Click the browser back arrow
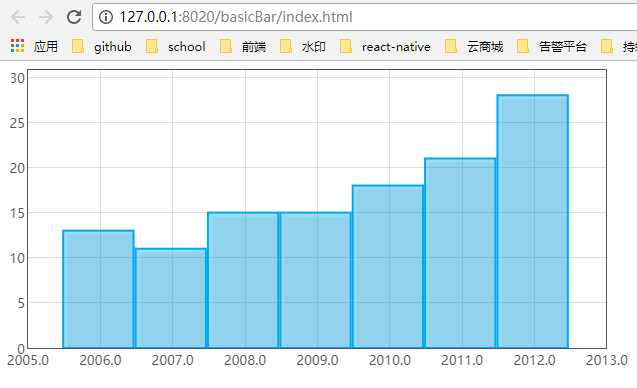The image size is (637, 388). (x=18, y=17)
